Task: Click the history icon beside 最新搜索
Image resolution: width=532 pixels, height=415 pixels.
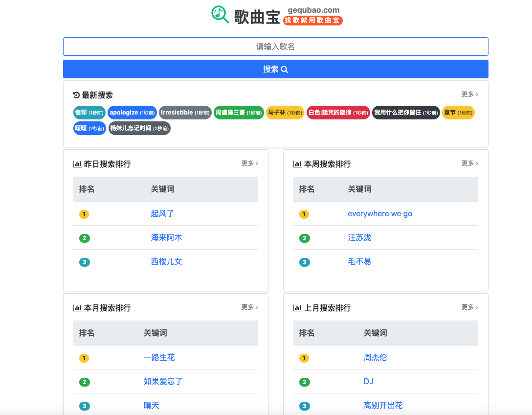Action: [76, 95]
